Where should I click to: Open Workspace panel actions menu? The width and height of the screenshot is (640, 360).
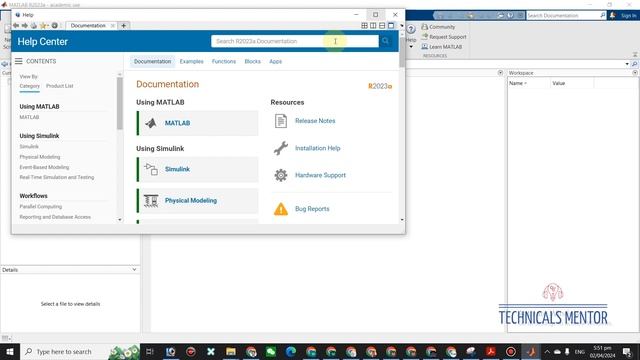tap(635, 73)
